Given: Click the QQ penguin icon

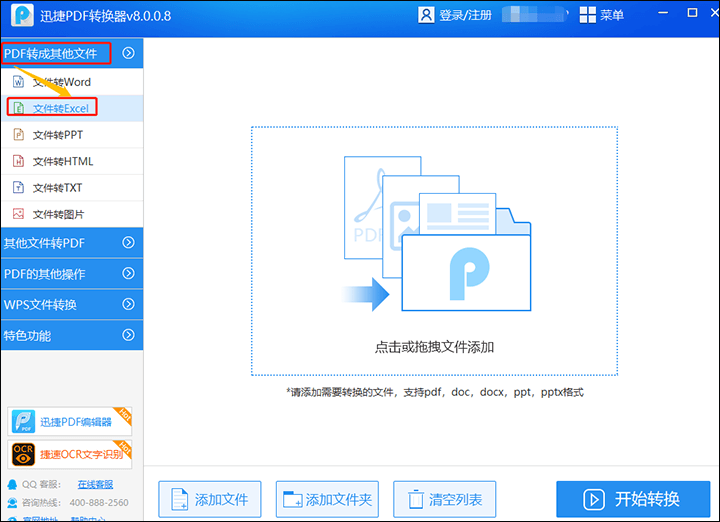Looking at the screenshot, I should (x=12, y=484).
